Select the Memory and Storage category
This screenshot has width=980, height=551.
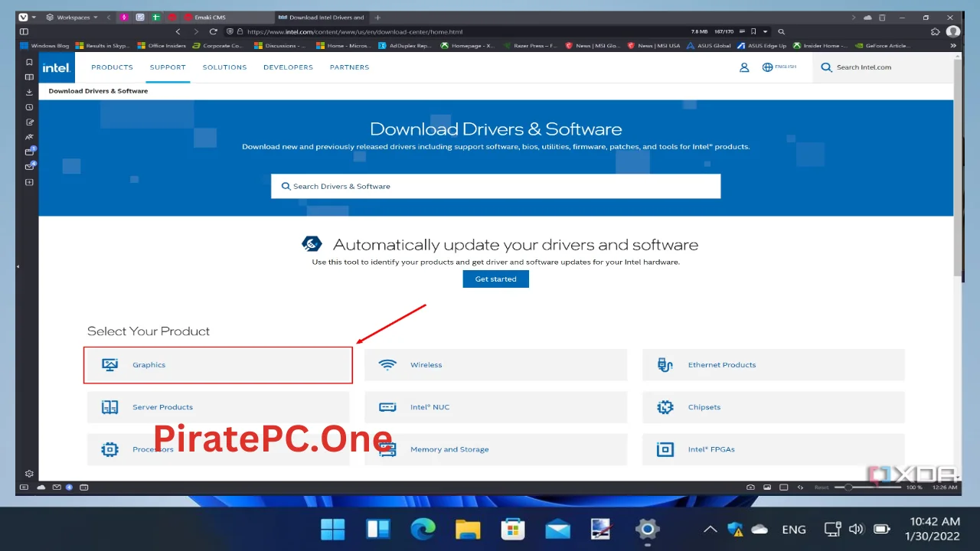(495, 449)
